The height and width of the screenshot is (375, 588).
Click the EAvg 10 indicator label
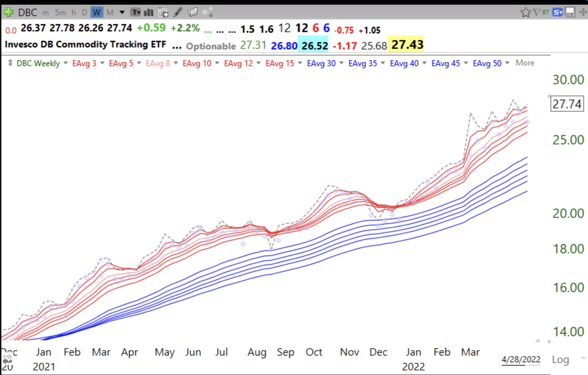click(197, 63)
